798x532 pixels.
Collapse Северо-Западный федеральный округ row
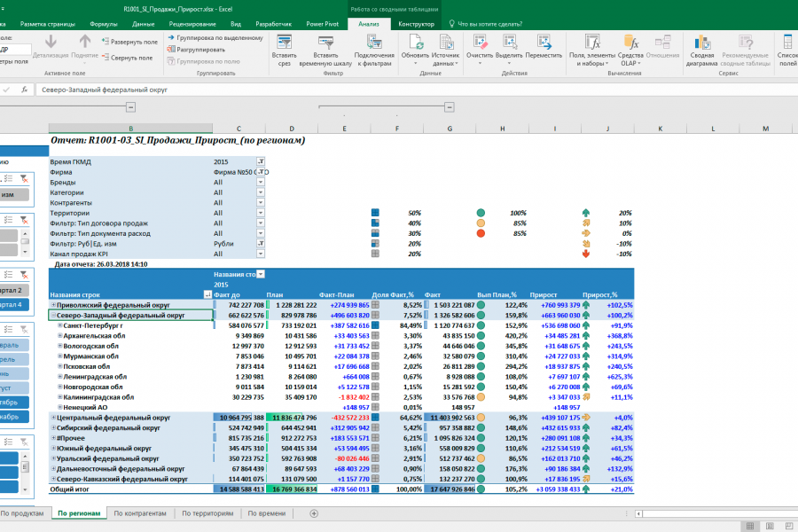[x=53, y=315]
